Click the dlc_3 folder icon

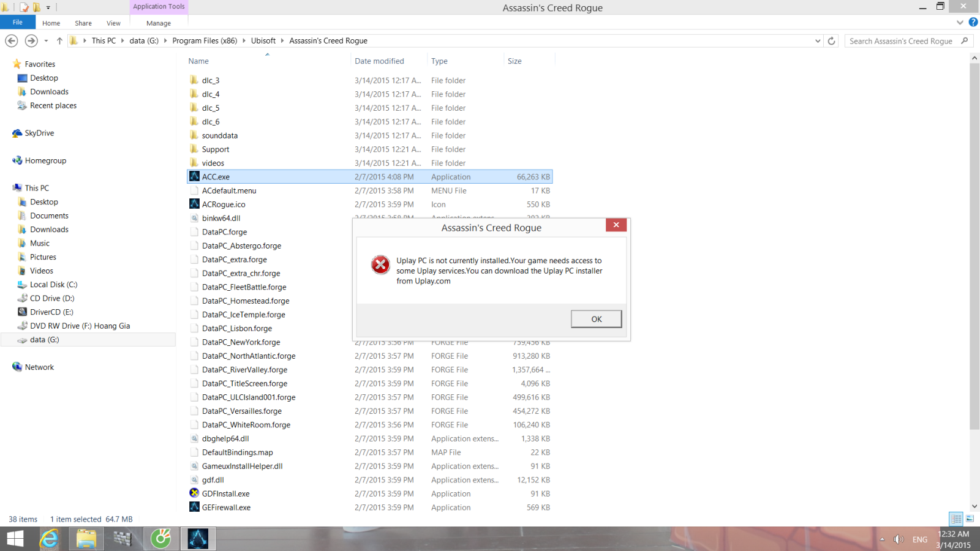pos(194,80)
